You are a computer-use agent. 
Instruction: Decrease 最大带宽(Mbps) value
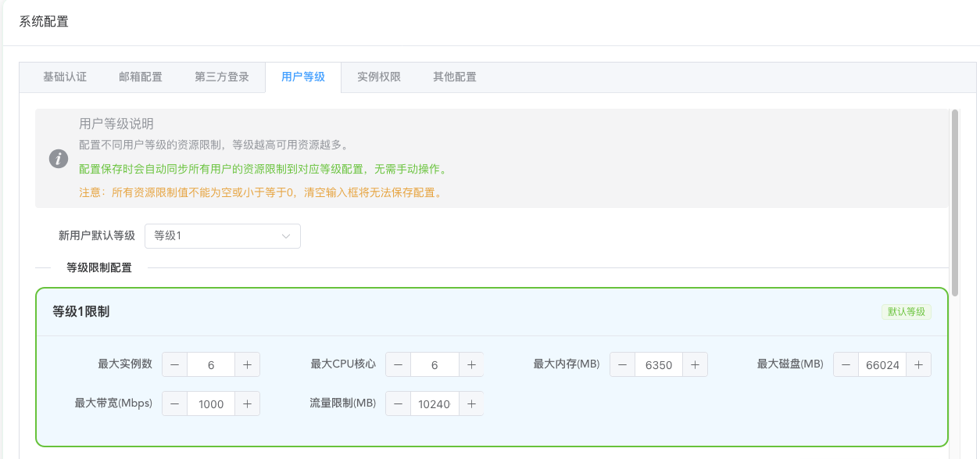[x=174, y=403]
